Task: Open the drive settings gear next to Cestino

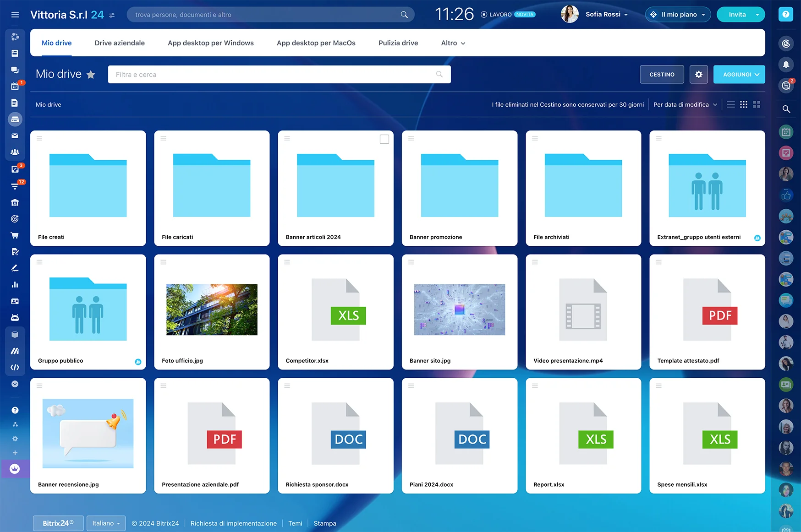Action: point(698,74)
